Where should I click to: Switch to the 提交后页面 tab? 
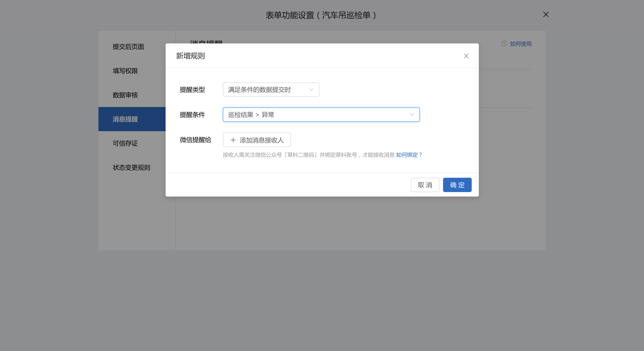click(x=128, y=47)
